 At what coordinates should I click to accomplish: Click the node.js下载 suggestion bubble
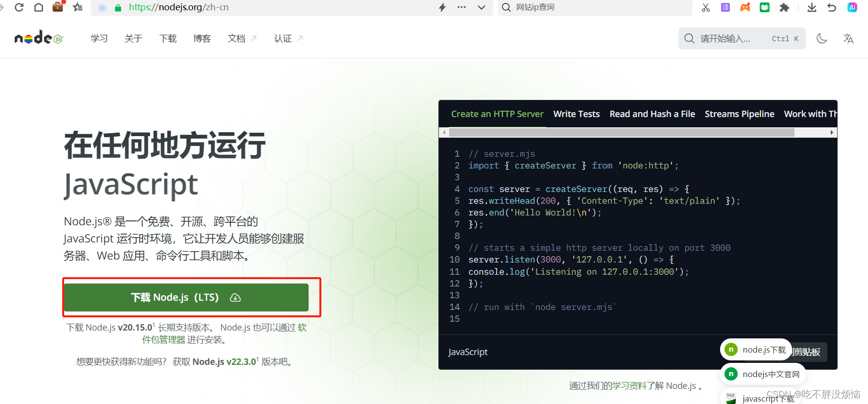756,350
